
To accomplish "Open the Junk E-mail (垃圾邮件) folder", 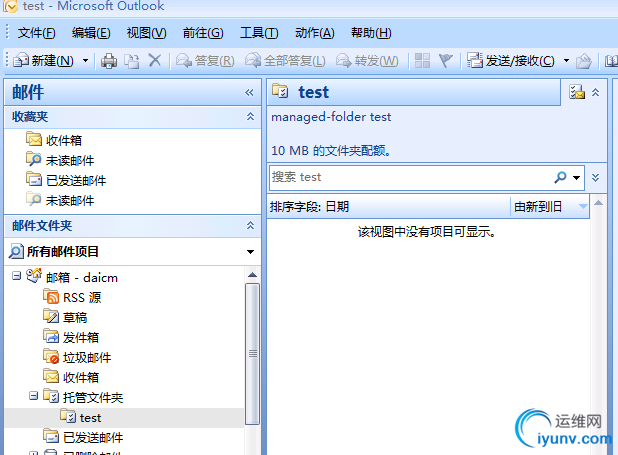I will click(x=77, y=357).
